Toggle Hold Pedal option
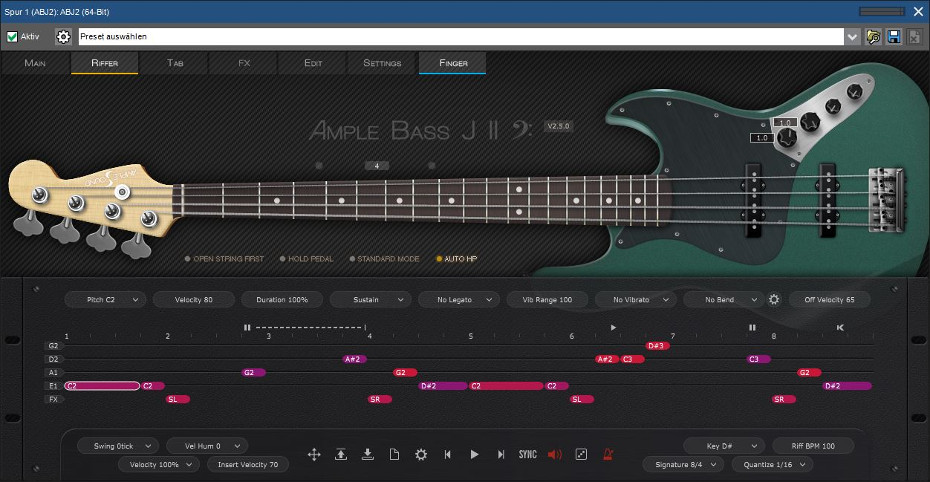 306,259
